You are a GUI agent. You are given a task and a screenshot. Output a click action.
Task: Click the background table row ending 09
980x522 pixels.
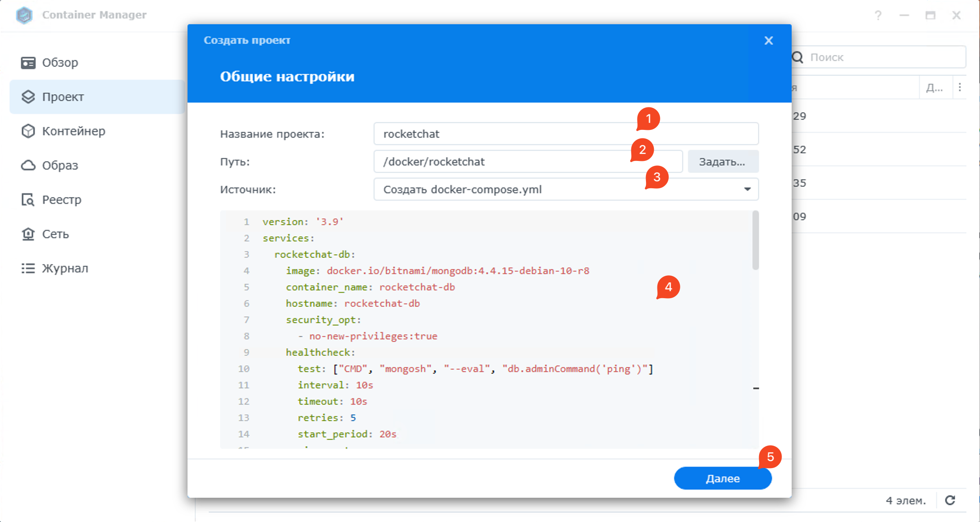879,216
